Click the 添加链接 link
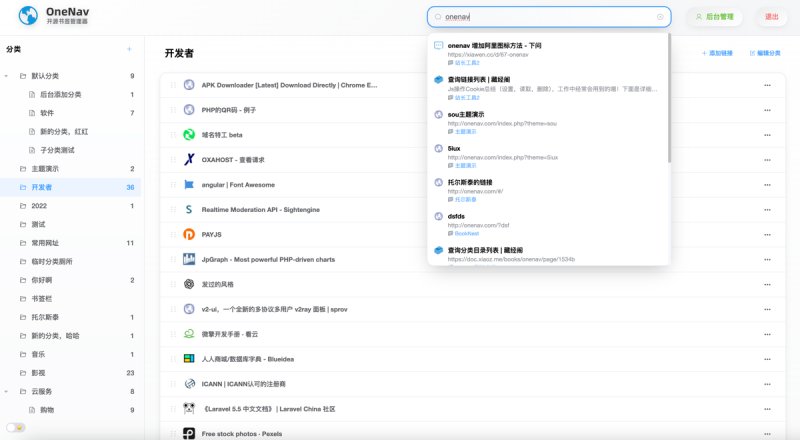Viewport: 800px width, 440px height. point(717,53)
